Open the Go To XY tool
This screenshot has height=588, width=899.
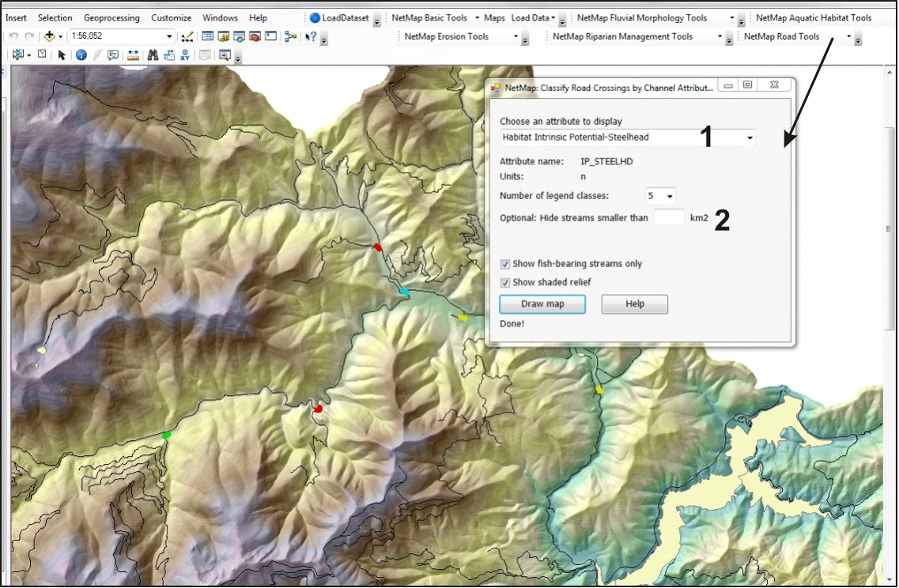pos(184,55)
